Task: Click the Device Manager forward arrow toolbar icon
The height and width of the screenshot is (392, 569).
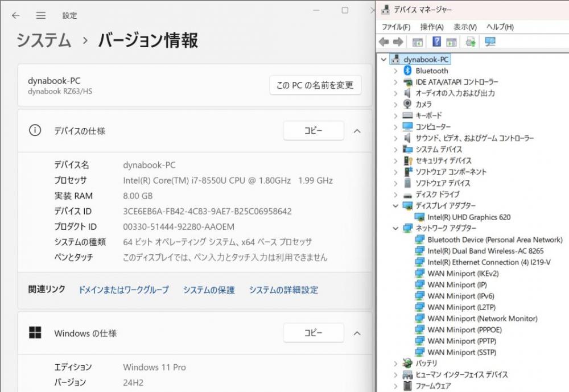Action: click(x=398, y=42)
